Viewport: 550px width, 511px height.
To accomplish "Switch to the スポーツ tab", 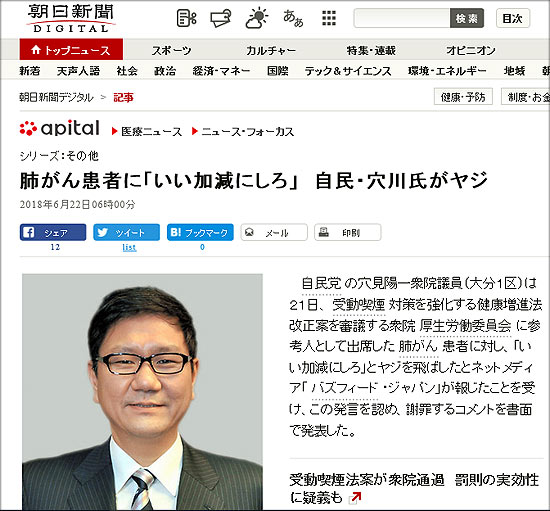I will click(172, 50).
